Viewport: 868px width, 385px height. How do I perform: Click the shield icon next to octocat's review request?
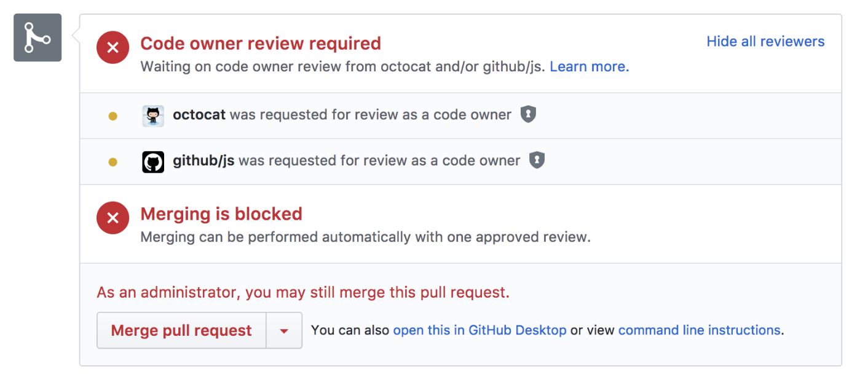(527, 114)
